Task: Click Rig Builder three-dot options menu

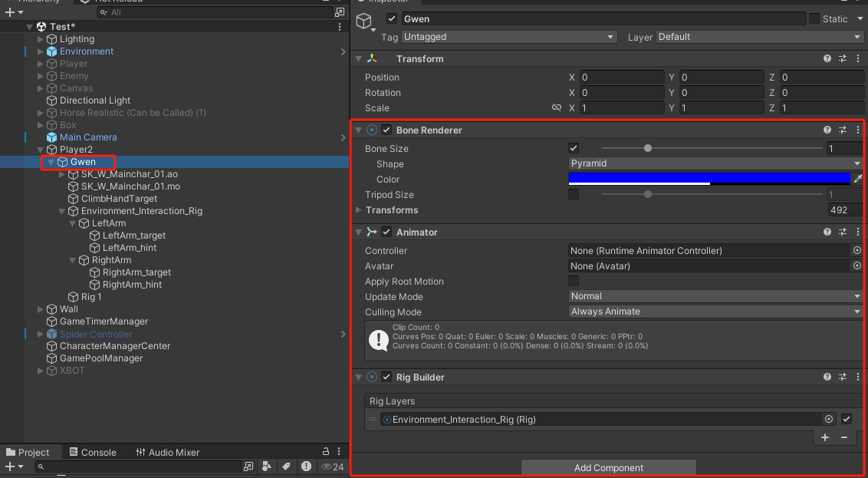Action: pyautogui.click(x=858, y=377)
